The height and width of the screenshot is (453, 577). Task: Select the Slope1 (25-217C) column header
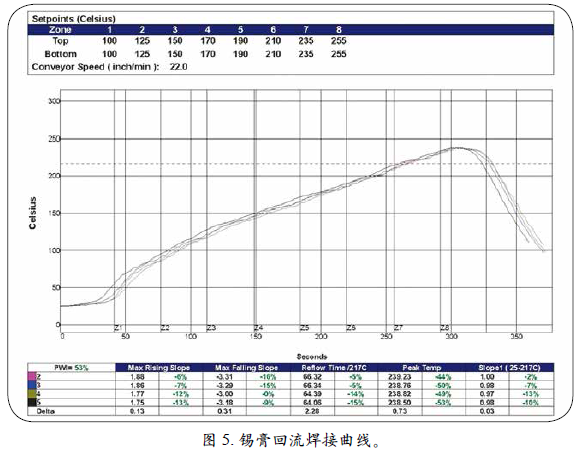click(x=509, y=368)
